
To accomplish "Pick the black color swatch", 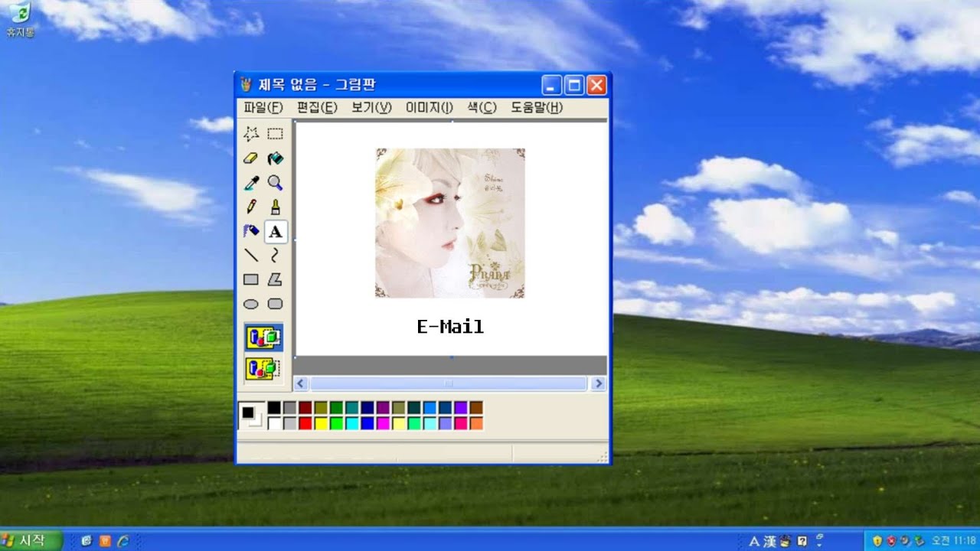I will (x=274, y=408).
